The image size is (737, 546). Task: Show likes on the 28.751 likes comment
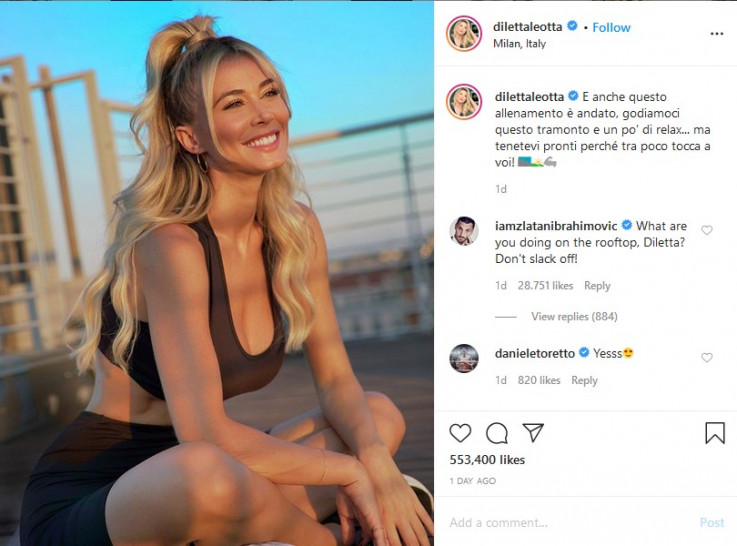click(x=545, y=286)
